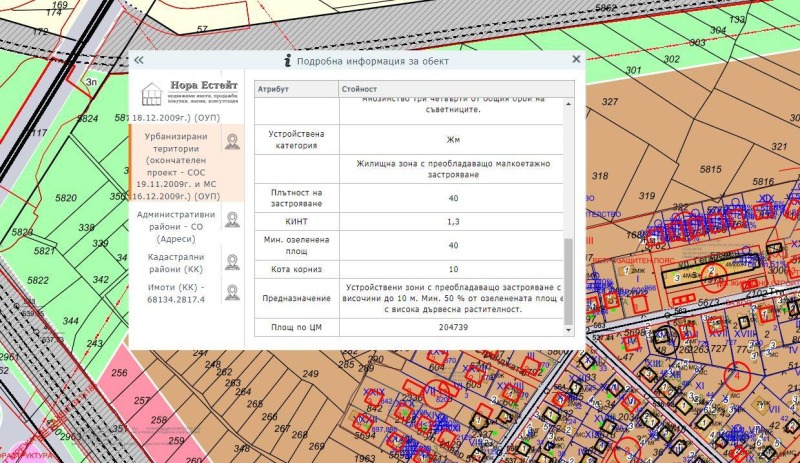
Task: Click the Площ по ЦМ value 204739
Action: coord(451,328)
